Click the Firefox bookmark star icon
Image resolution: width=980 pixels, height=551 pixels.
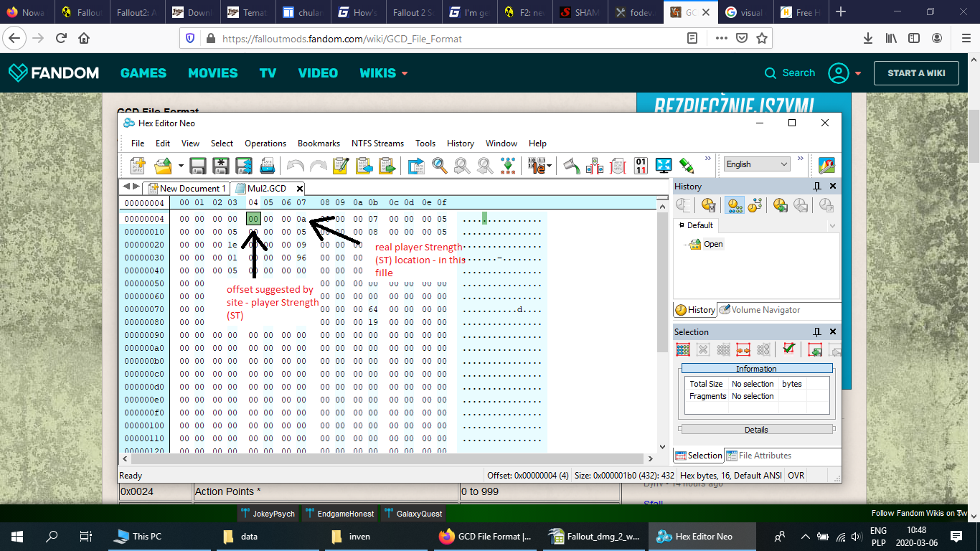pos(761,39)
